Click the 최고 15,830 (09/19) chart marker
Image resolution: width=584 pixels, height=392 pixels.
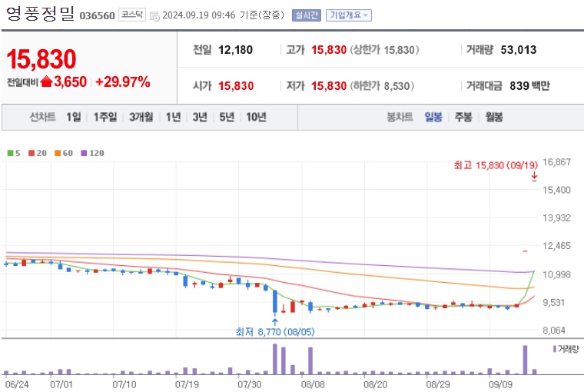496,165
